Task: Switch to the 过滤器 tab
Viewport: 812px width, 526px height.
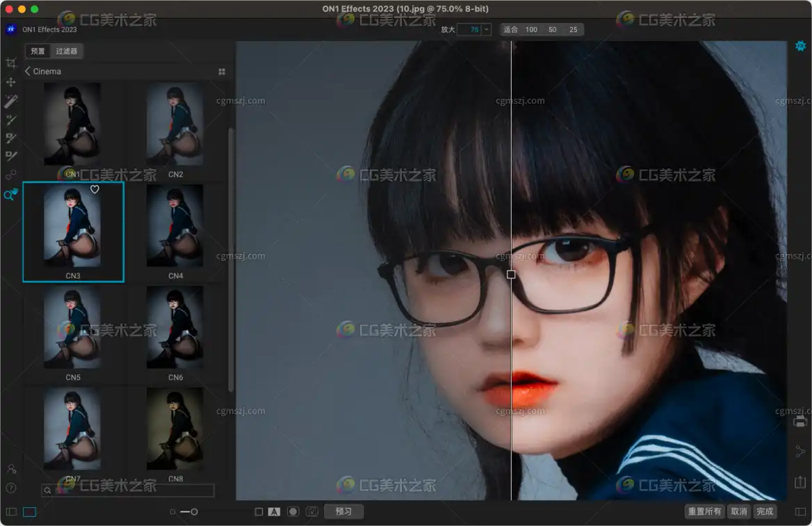Action: pyautogui.click(x=67, y=51)
